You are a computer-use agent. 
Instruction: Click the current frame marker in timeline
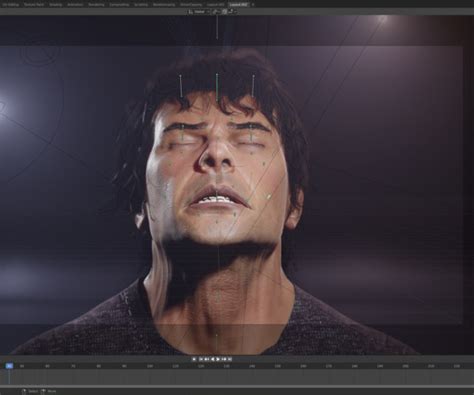(9, 366)
